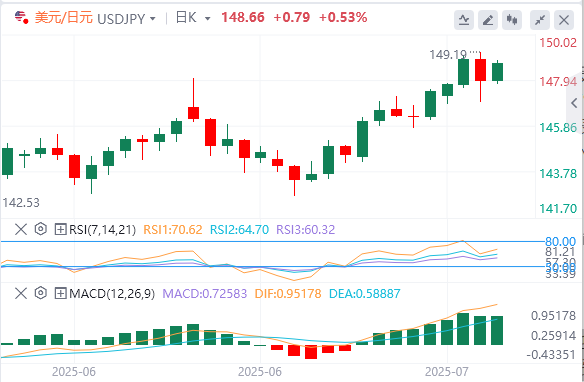This screenshot has width=584, height=382.
Task: Open MACD indicator settings gear
Action: [41, 293]
